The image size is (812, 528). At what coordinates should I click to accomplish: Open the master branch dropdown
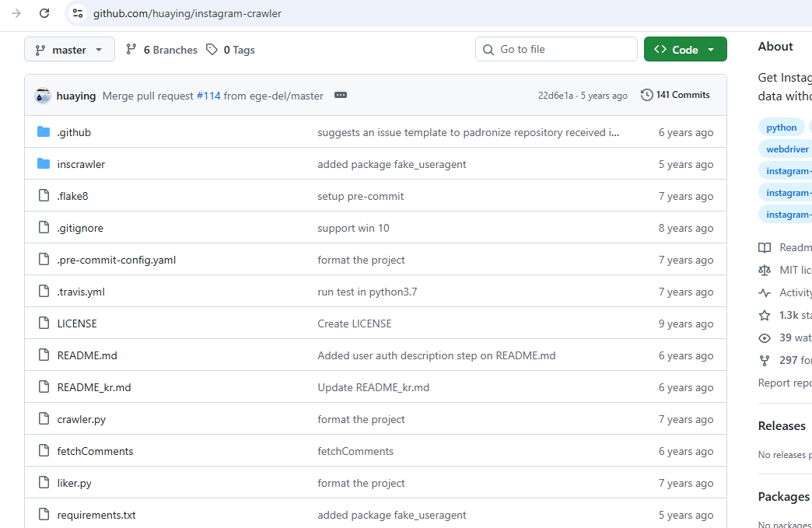[x=69, y=49]
